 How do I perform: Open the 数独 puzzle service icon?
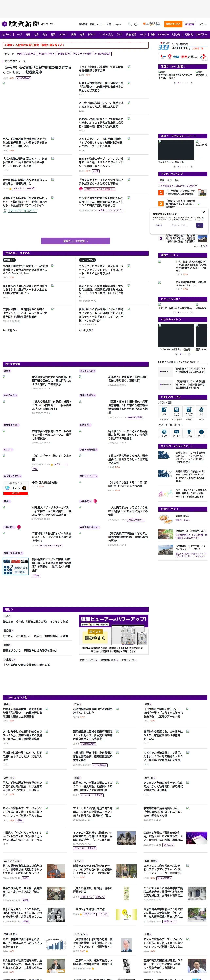164,411
